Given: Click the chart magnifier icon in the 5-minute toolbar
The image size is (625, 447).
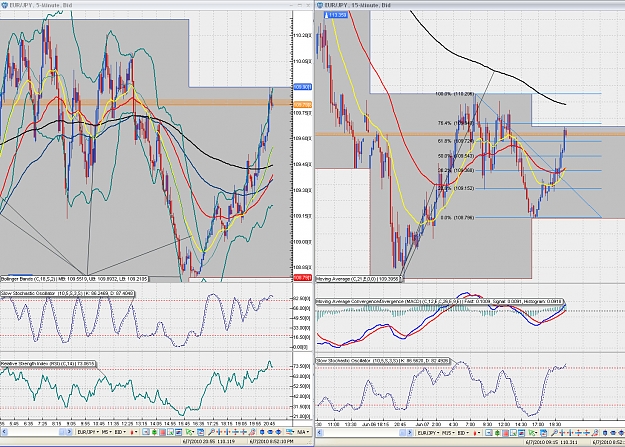Looking at the screenshot, I should [x=170, y=432].
